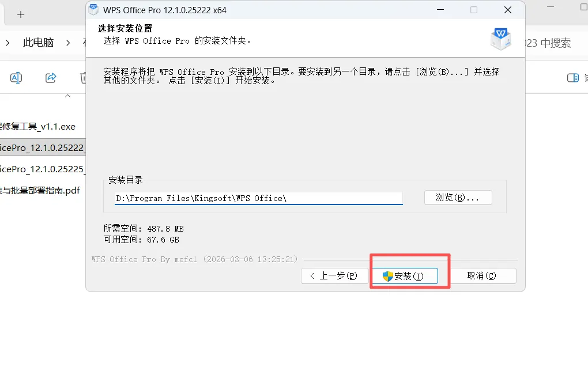Cancel setup with 取消(C) button
588x371 pixels.
click(481, 276)
